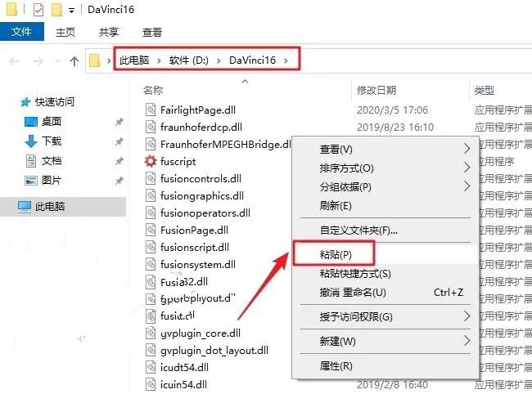Click the 下载 blue arrow icon
532x394 pixels.
coord(31,141)
